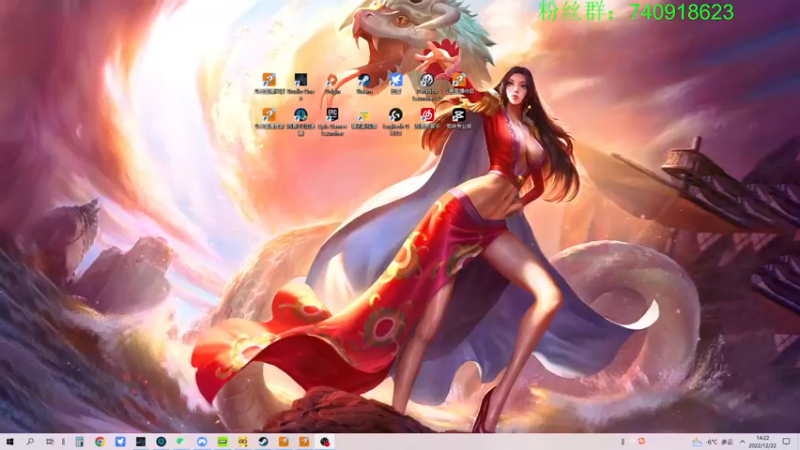
Task: Open the Steam desktop shortcut
Action: 364,83
